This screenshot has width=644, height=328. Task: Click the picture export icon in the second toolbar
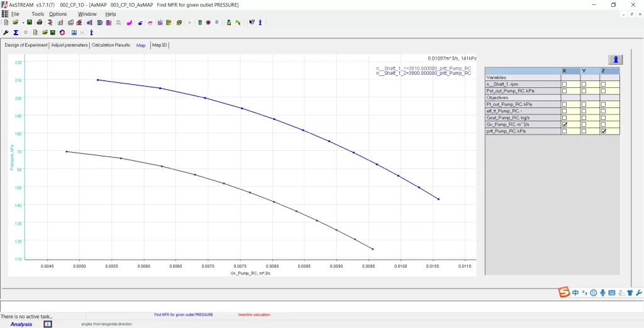click(x=74, y=33)
